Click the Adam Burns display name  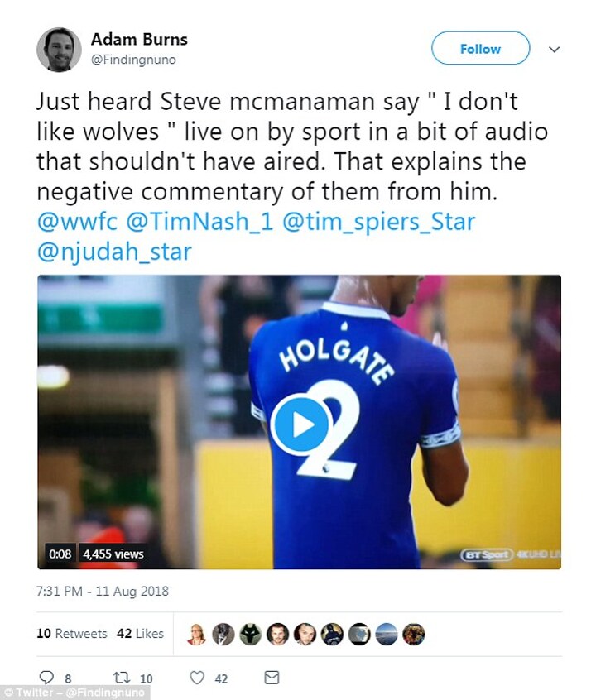pos(139,39)
